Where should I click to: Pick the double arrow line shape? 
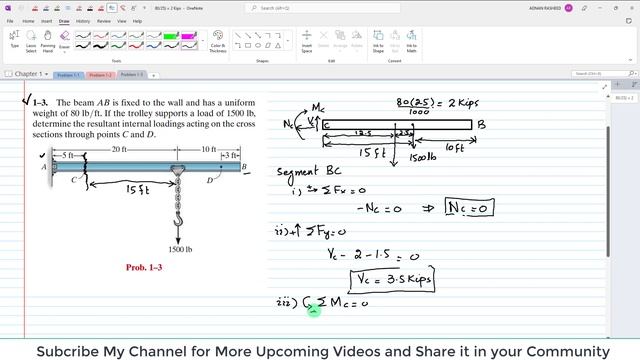click(258, 36)
